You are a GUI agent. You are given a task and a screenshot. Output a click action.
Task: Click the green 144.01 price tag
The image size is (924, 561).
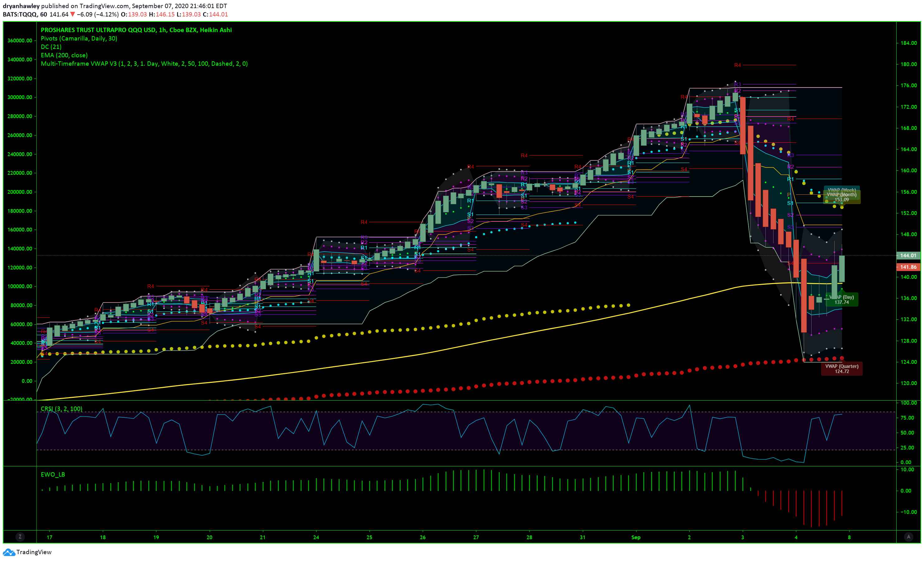(908, 255)
